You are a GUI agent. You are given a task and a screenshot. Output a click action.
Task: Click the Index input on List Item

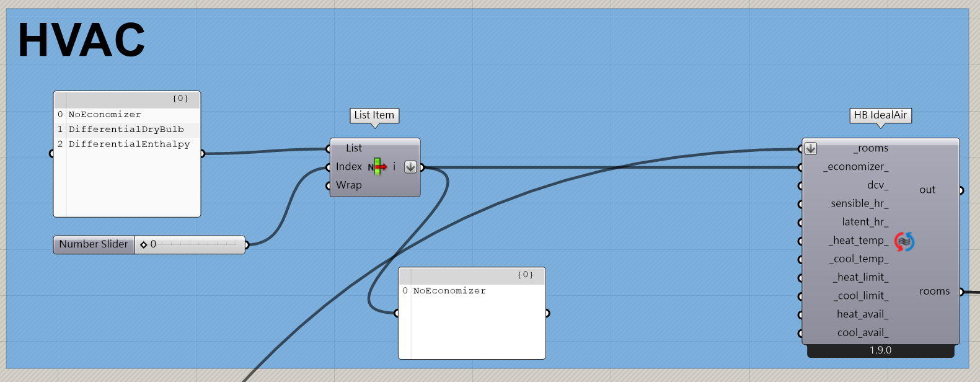point(348,167)
